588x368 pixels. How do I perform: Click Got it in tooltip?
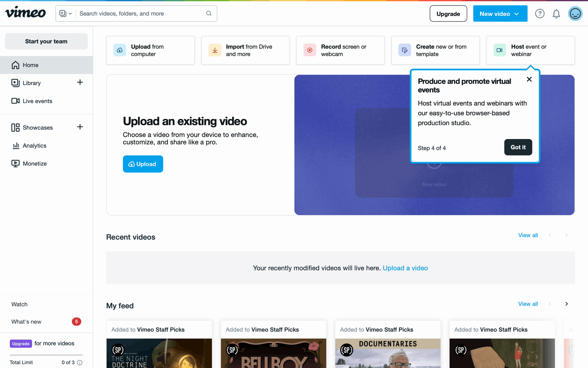click(x=518, y=147)
